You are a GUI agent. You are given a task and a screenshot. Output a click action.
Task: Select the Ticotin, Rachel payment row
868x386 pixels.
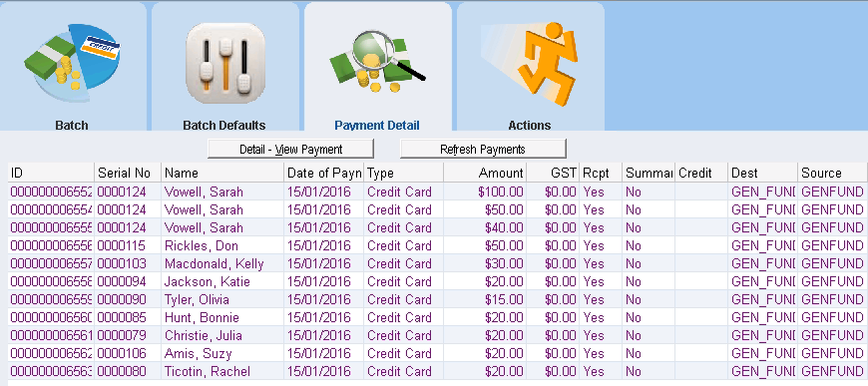(437, 371)
